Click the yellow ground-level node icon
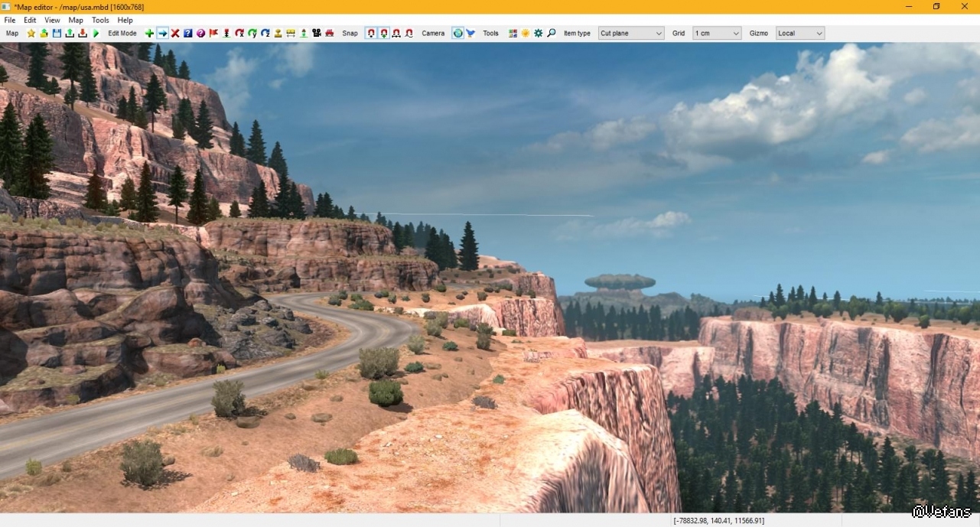The image size is (980, 527). point(278,34)
